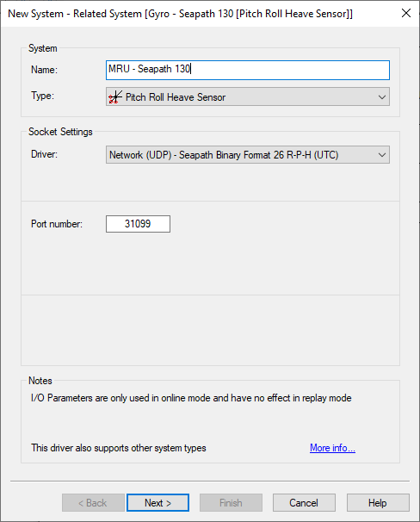The width and height of the screenshot is (420, 522).
Task: Click into the Name field with MRU - Seapath 130
Action: tap(248, 70)
